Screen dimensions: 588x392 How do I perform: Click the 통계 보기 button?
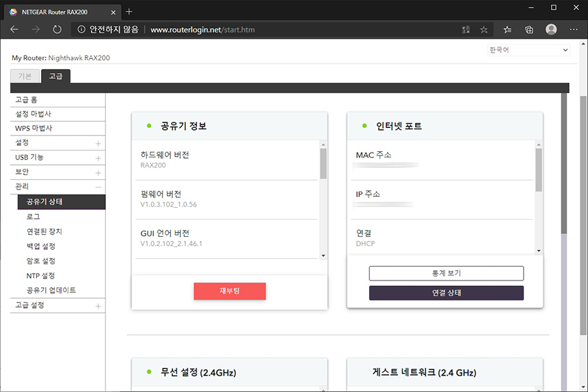point(446,273)
